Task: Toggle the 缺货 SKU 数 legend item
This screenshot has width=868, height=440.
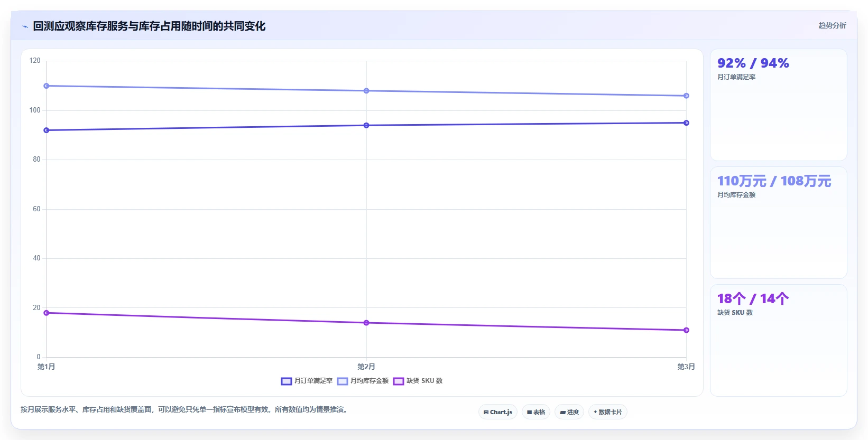Action: (x=418, y=381)
